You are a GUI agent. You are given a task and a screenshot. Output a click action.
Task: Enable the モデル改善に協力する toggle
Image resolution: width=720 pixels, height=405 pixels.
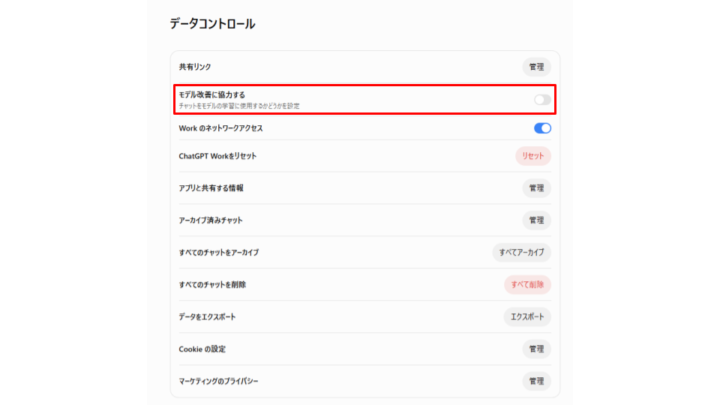pyautogui.click(x=542, y=100)
